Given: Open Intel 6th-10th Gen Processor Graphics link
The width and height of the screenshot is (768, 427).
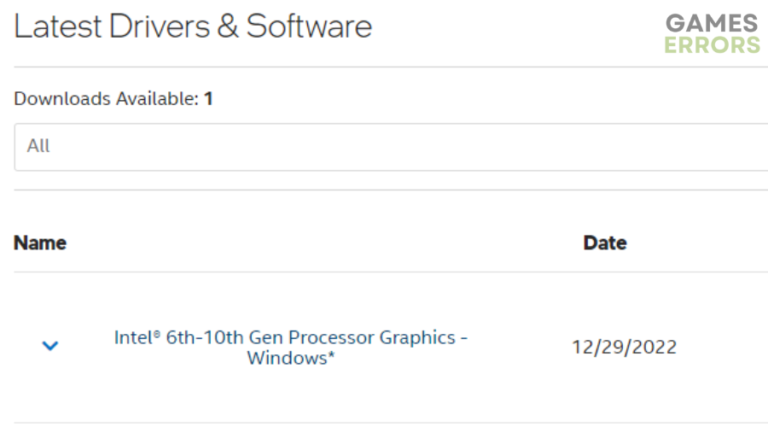Looking at the screenshot, I should pos(290,348).
